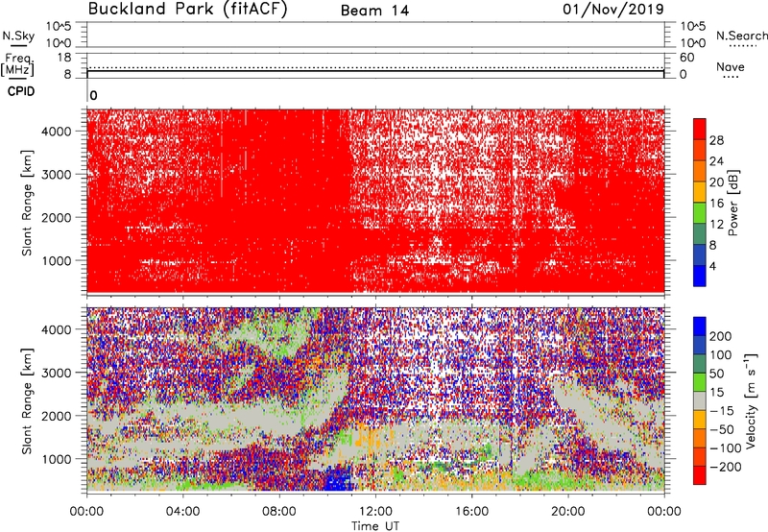
Task: Click the CPID value 0
Action: (93, 96)
